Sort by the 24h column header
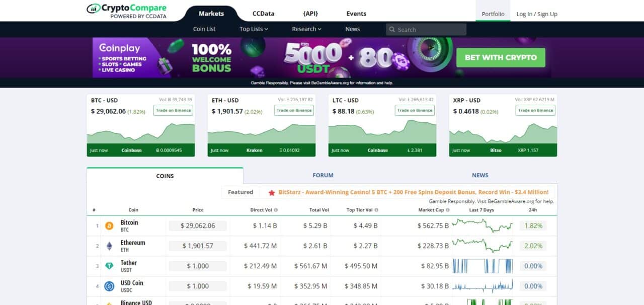 click(533, 210)
